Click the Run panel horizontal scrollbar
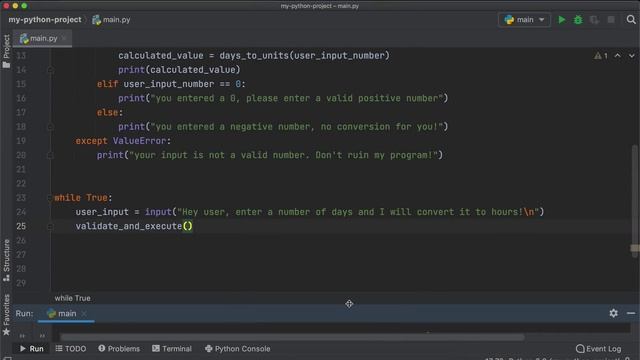The height and width of the screenshot is (360, 640). pyautogui.click(x=292, y=337)
